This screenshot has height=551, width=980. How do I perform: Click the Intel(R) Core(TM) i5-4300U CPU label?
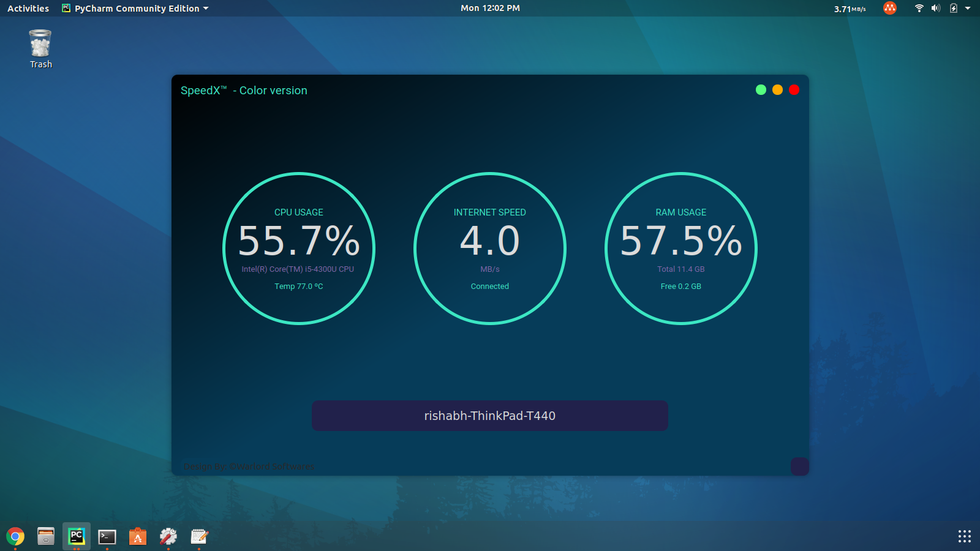point(298,269)
